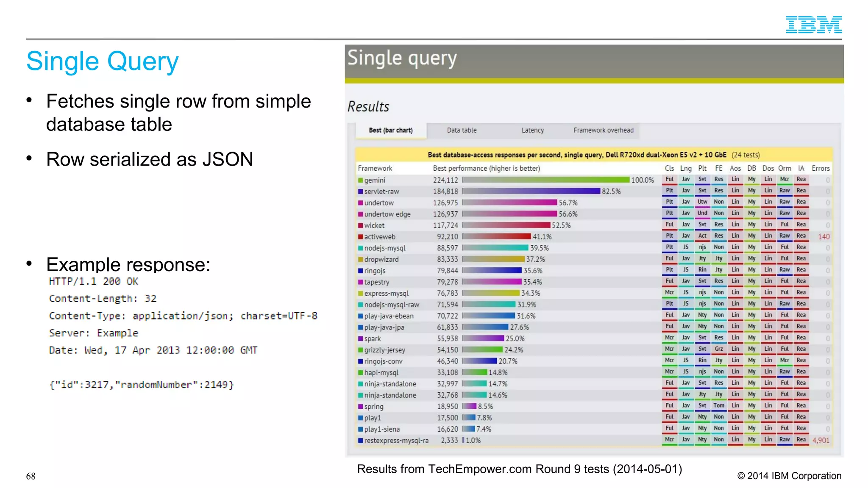Select the spring framework name

coord(374,407)
